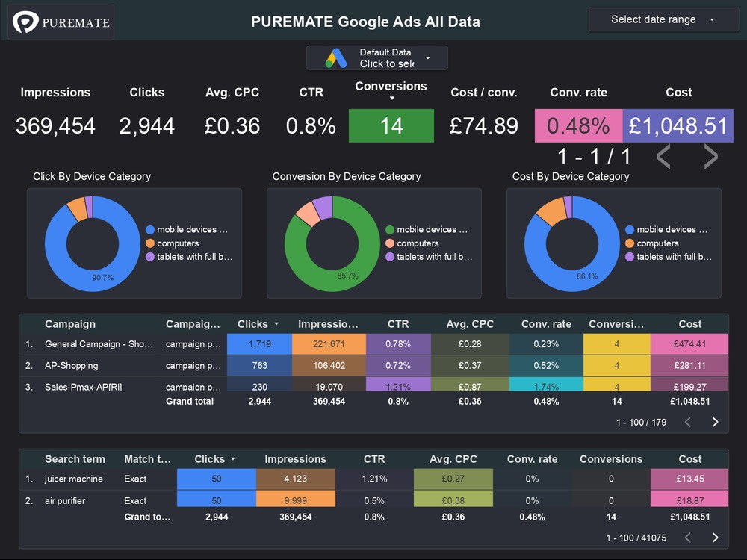Open the Default Data source selector
The image size is (747, 560).
pos(376,58)
